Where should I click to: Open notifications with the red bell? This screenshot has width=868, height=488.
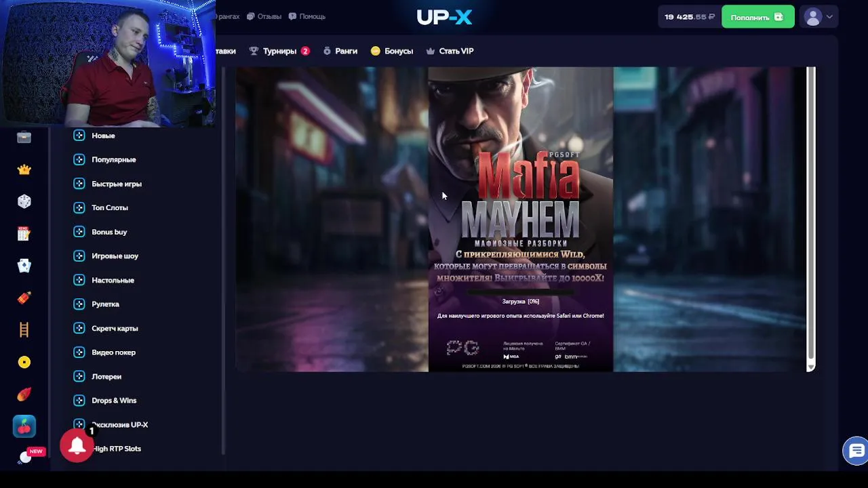pos(77,445)
